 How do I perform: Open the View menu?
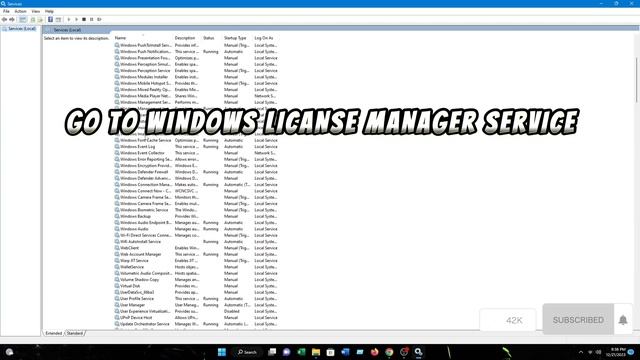click(x=36, y=11)
